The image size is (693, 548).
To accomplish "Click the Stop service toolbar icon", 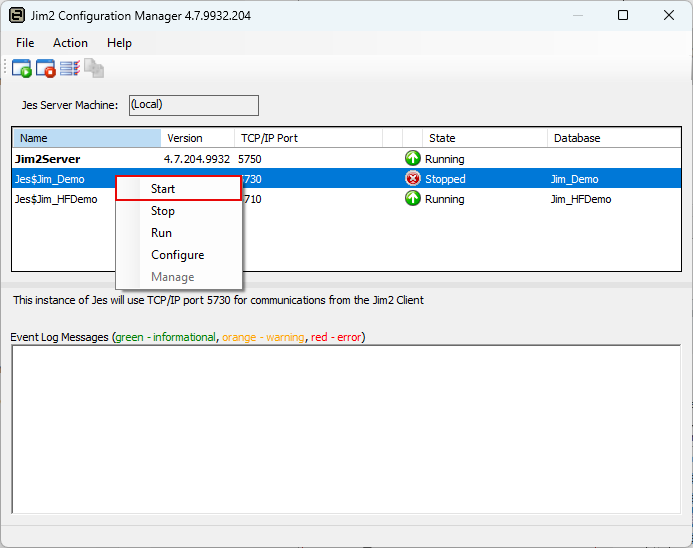I will click(46, 68).
